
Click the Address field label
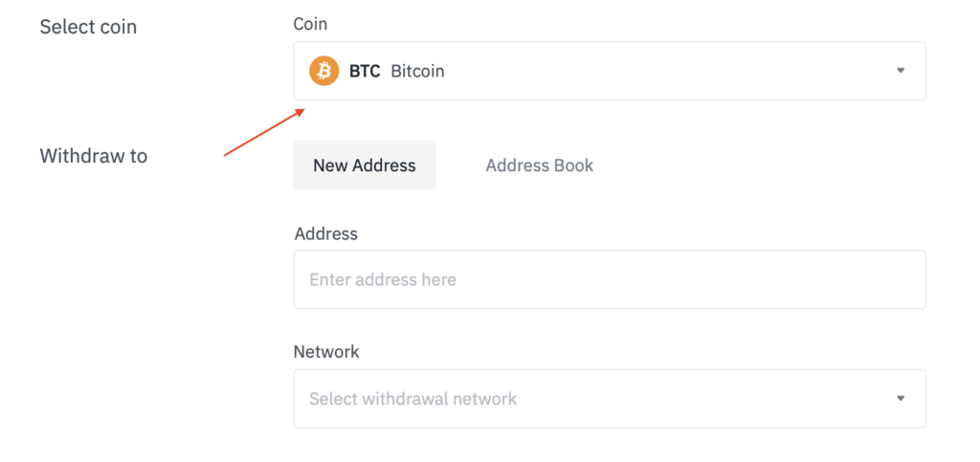tap(325, 233)
